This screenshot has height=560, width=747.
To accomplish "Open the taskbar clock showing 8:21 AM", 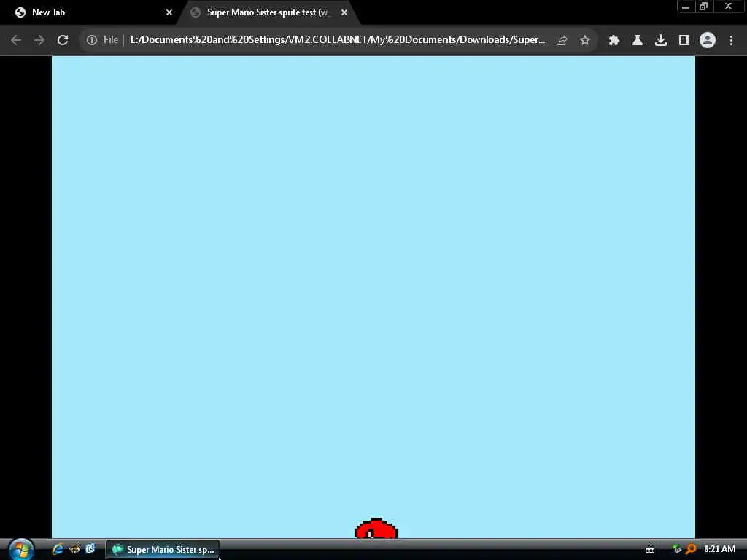I will [719, 549].
